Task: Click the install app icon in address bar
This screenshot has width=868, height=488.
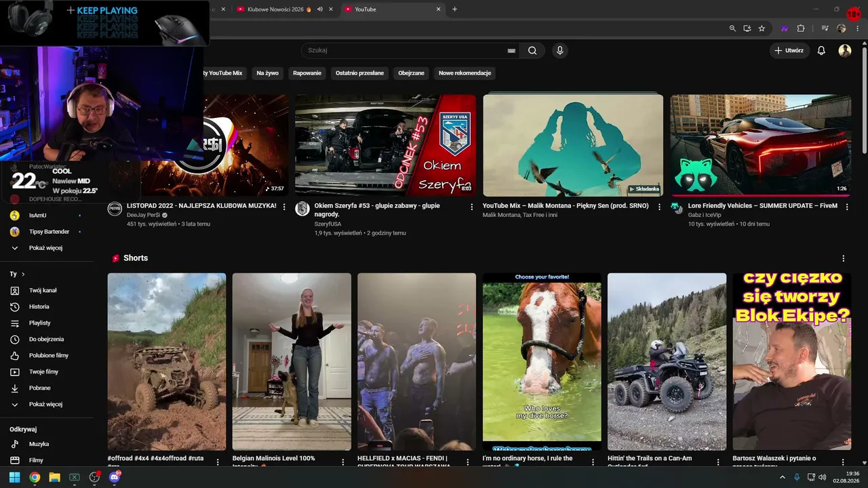Action: pos(747,28)
